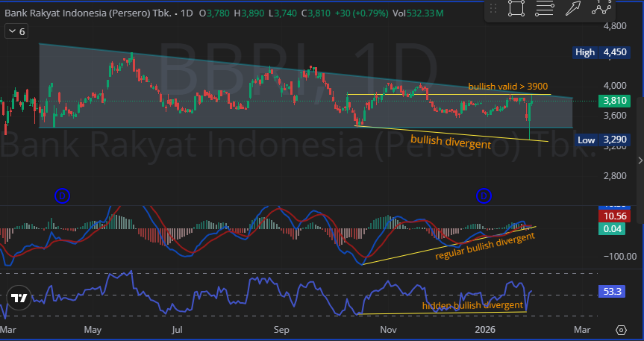
Task: Click the Vol 532.33 M readout
Action: (x=418, y=13)
